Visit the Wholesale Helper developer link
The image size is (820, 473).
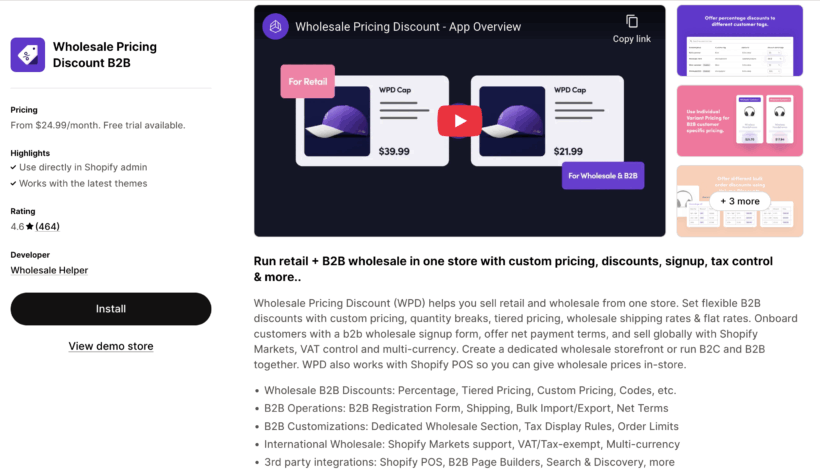point(49,270)
